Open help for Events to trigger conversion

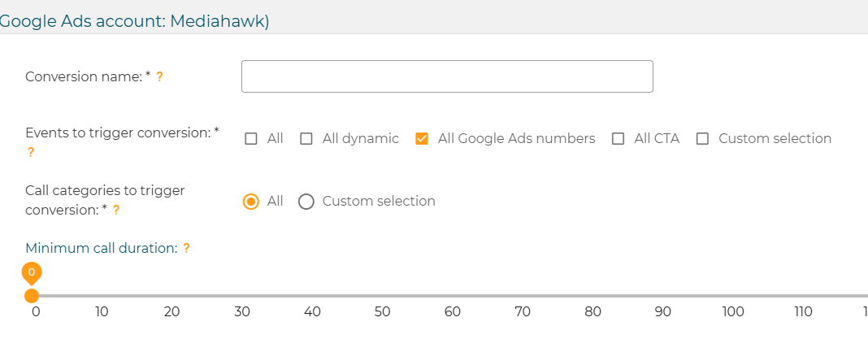(30, 153)
